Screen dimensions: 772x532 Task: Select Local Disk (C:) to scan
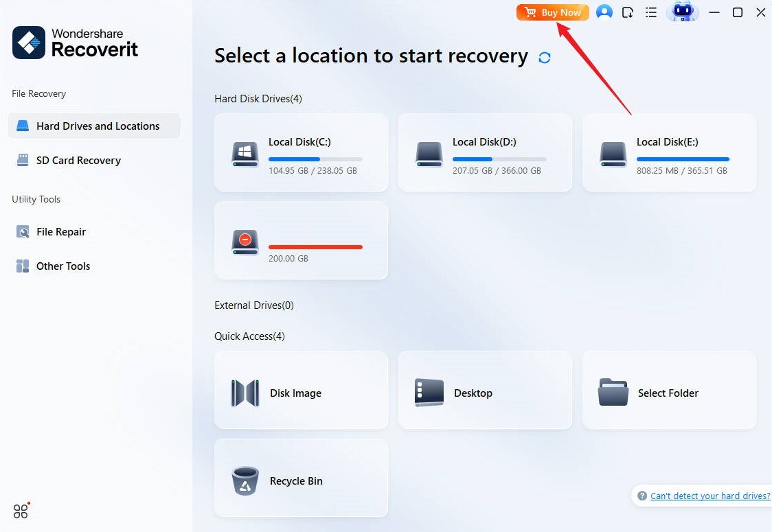point(301,152)
